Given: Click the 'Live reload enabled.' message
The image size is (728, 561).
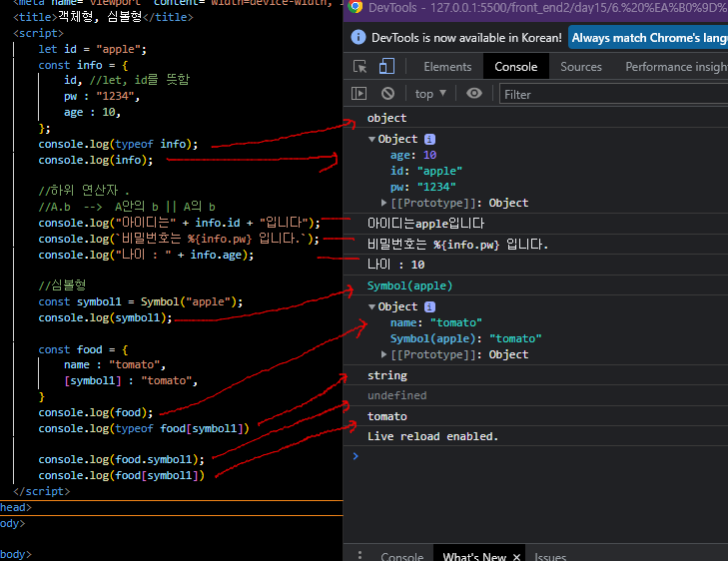Looking at the screenshot, I should [x=432, y=436].
